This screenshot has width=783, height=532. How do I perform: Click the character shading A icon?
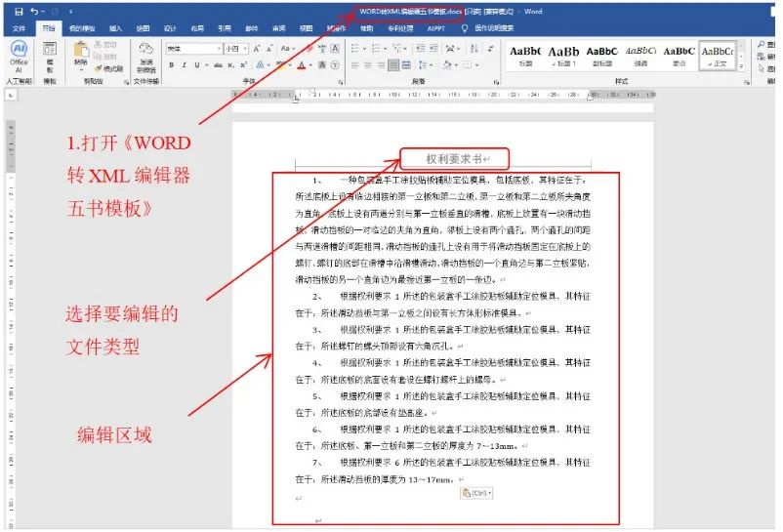click(322, 64)
